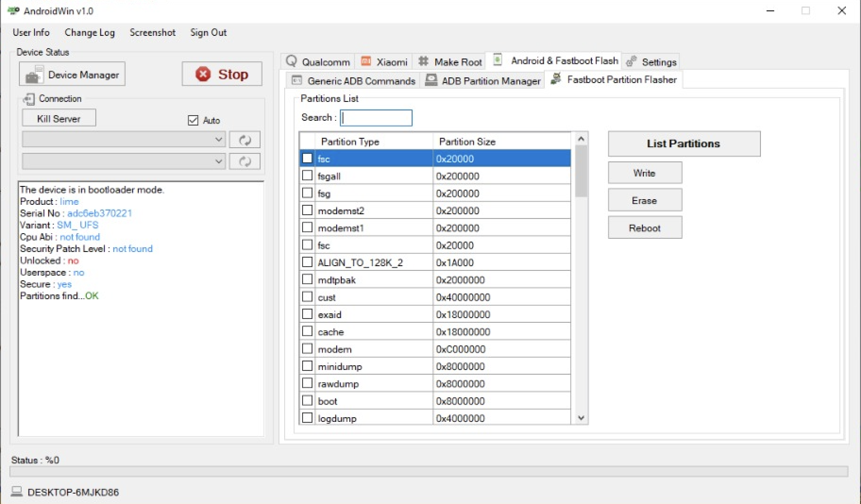Screen dimensions: 861x504
Task: Open the User Info menu
Action: click(x=31, y=33)
